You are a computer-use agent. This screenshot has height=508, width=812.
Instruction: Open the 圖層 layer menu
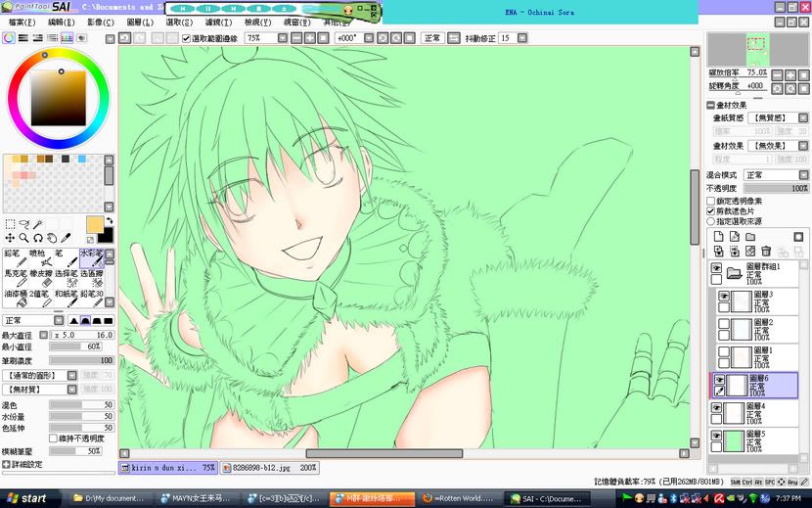click(x=140, y=23)
